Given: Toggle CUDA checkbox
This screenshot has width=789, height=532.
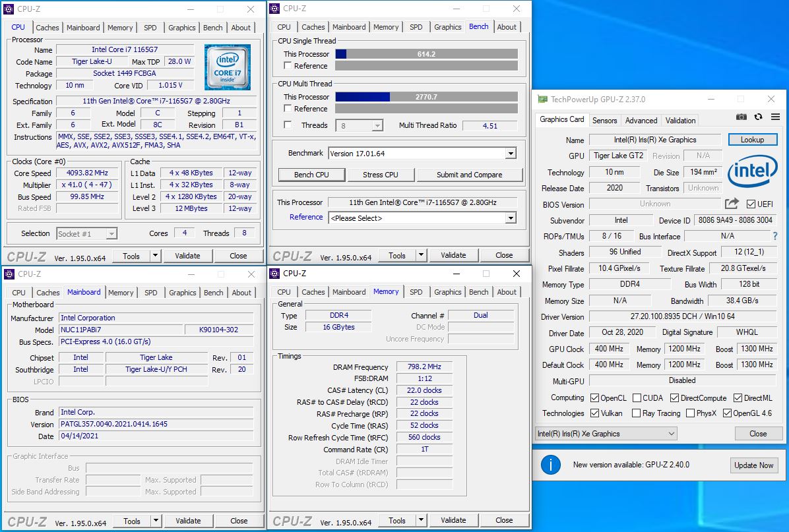Looking at the screenshot, I should coord(637,398).
